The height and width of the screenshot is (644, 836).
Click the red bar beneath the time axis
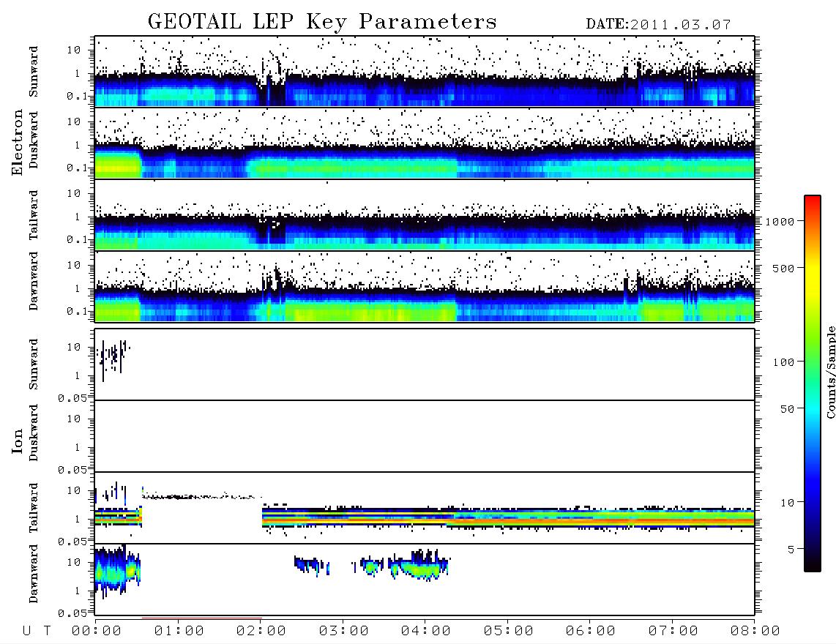point(201,618)
